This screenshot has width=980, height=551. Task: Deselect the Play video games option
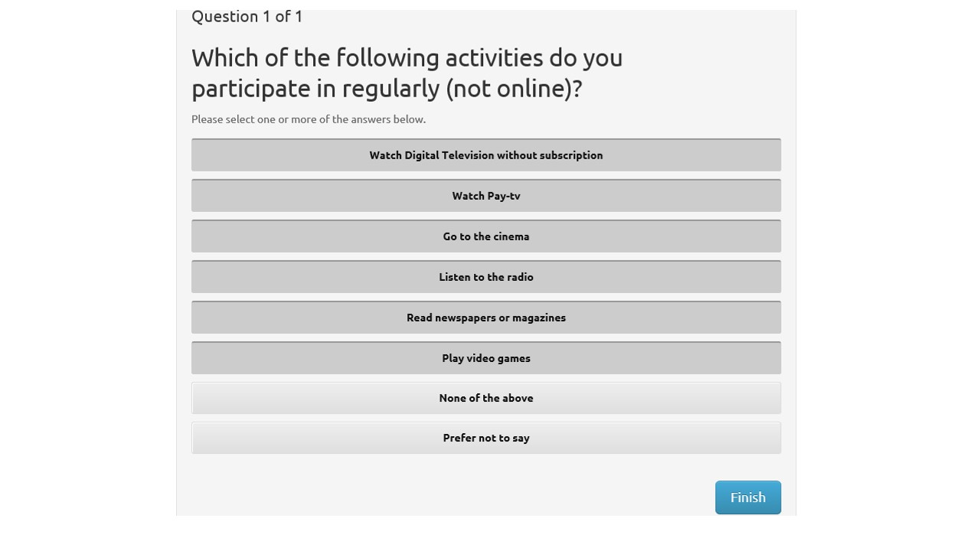485,358
